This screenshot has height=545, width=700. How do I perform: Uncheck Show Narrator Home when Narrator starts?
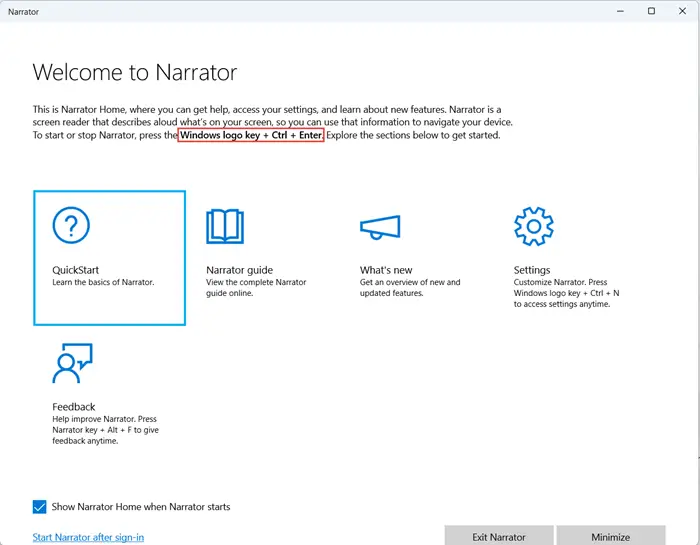39,507
